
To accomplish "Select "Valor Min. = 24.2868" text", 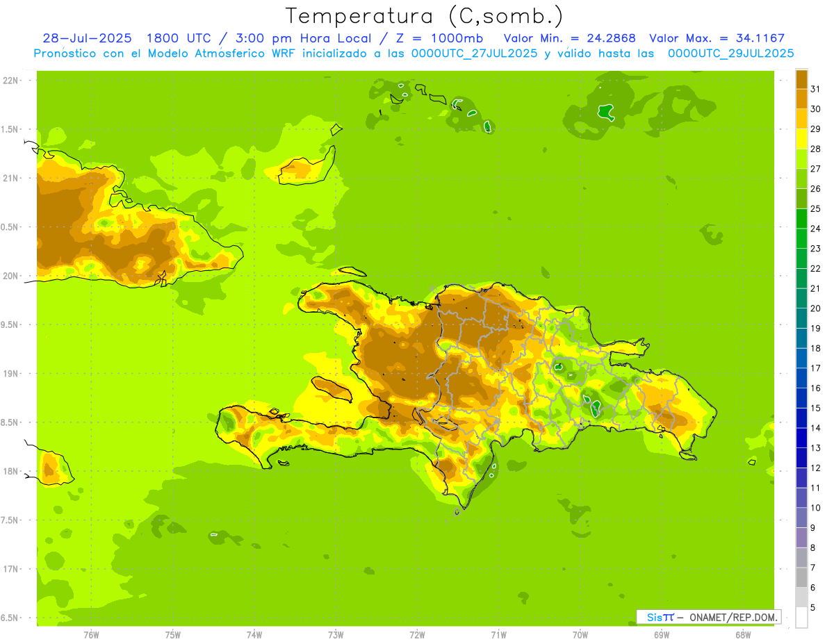I will (570, 38).
